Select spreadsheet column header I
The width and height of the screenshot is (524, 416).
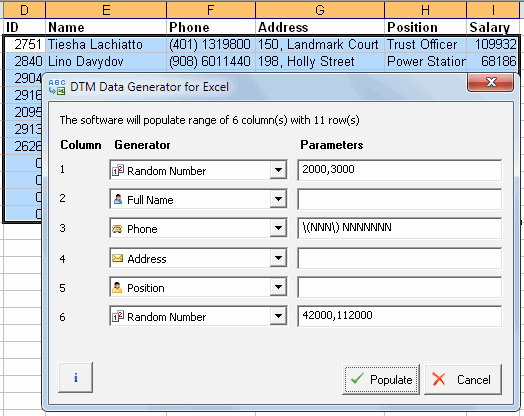pos(494,10)
